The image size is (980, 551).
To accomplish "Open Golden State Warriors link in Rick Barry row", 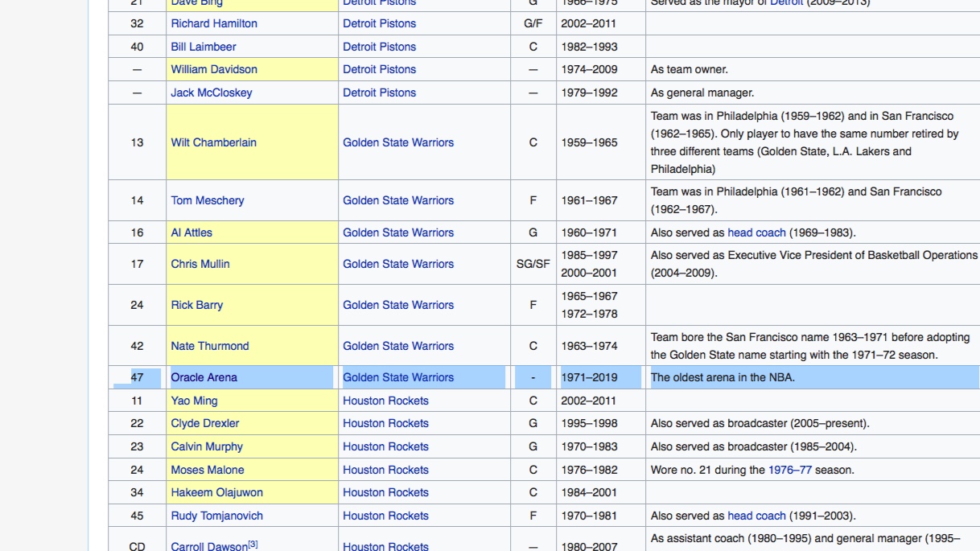I will (x=398, y=305).
